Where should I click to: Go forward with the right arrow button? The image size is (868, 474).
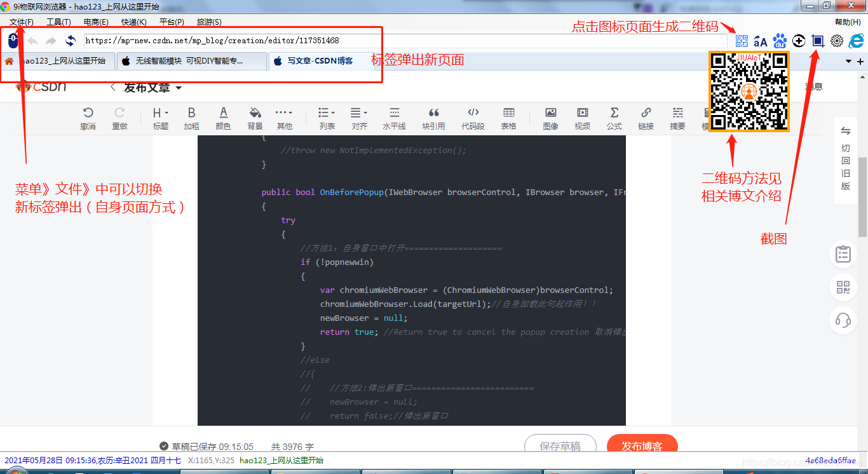pyautogui.click(x=51, y=41)
